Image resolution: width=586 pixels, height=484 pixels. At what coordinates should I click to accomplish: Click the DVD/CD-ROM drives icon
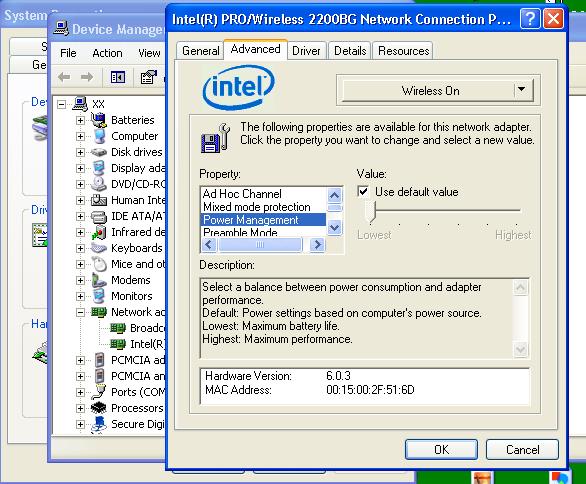(x=99, y=184)
